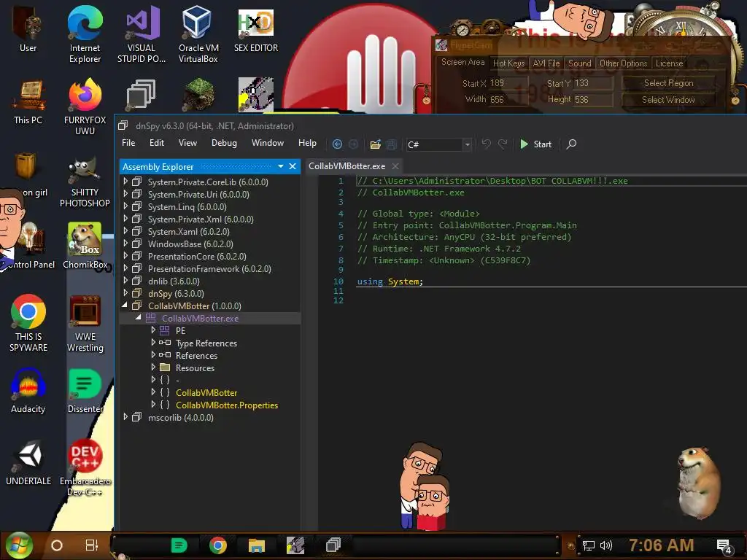Expand the mscorlib assembly node

125,416
